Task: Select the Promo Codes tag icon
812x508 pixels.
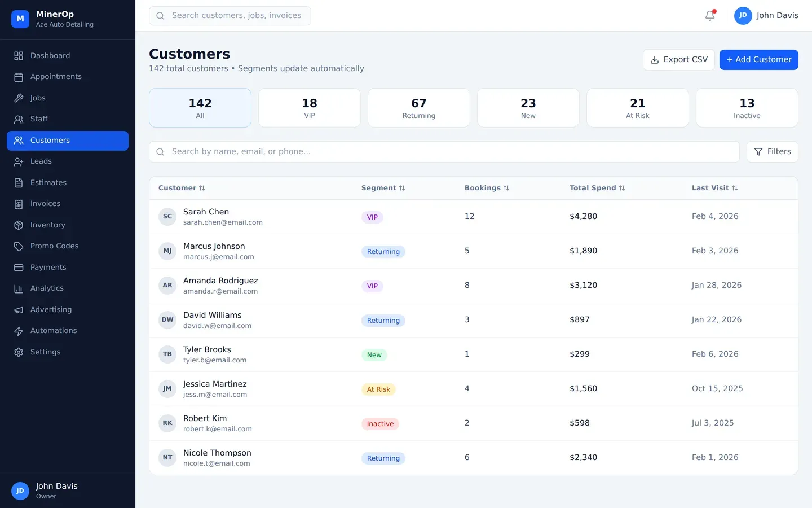Action: point(19,246)
